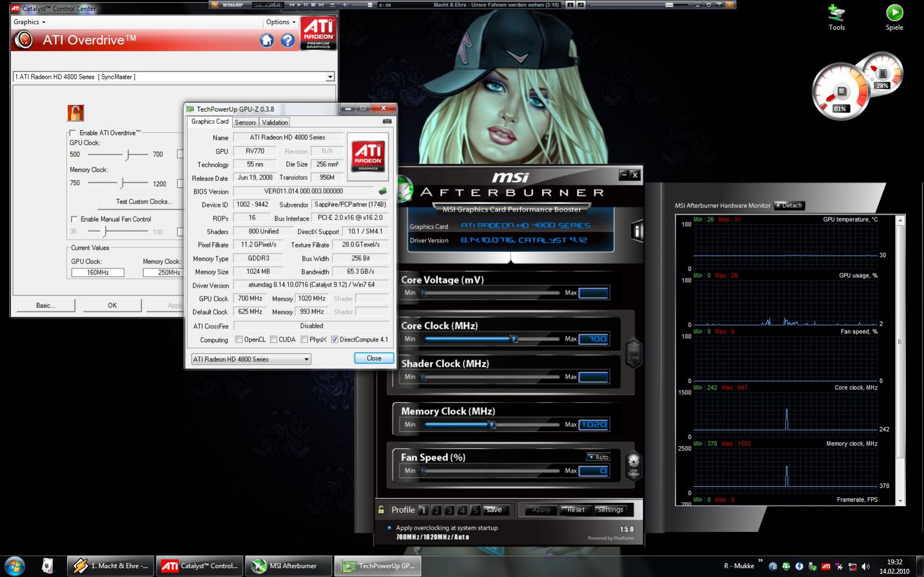Click Winamp previous track button

(292, 5)
